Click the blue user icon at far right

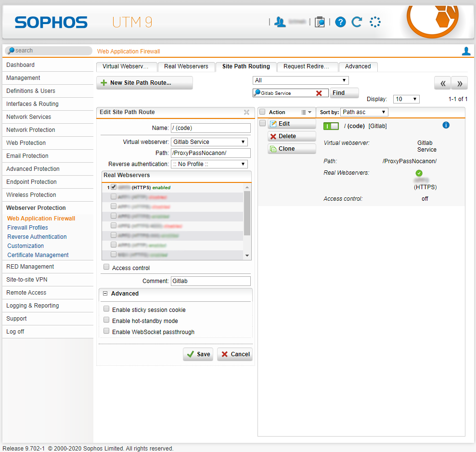(466, 51)
